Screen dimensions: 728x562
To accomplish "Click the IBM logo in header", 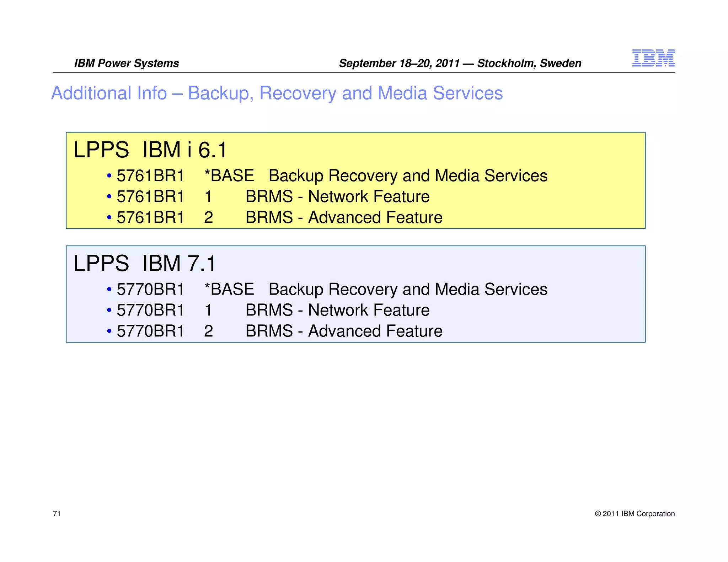I will pos(653,58).
